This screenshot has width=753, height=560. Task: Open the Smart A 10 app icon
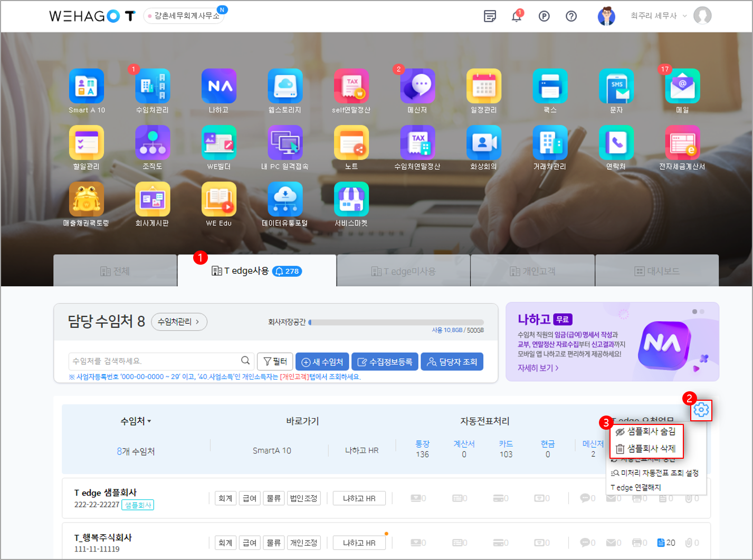(87, 86)
